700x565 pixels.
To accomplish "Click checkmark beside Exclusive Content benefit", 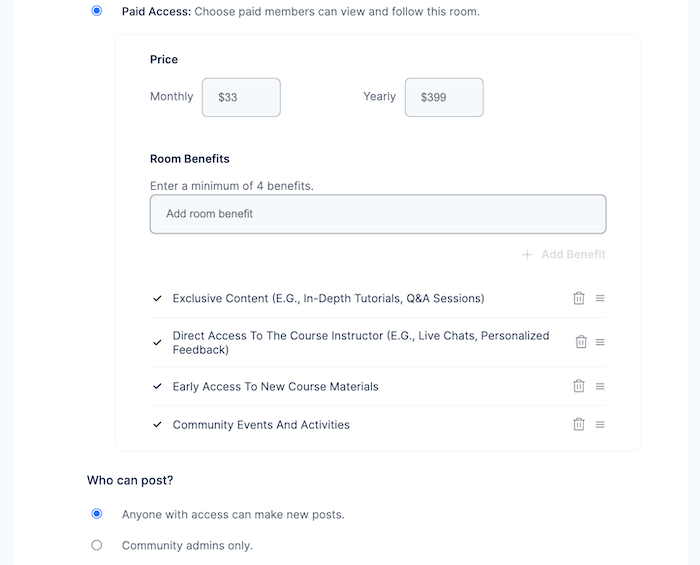I will 157,298.
